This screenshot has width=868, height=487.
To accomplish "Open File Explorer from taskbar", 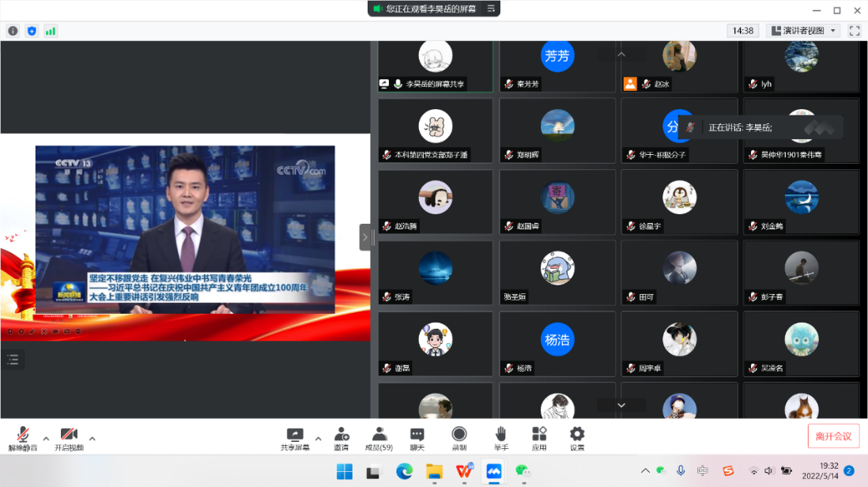I will click(x=434, y=471).
